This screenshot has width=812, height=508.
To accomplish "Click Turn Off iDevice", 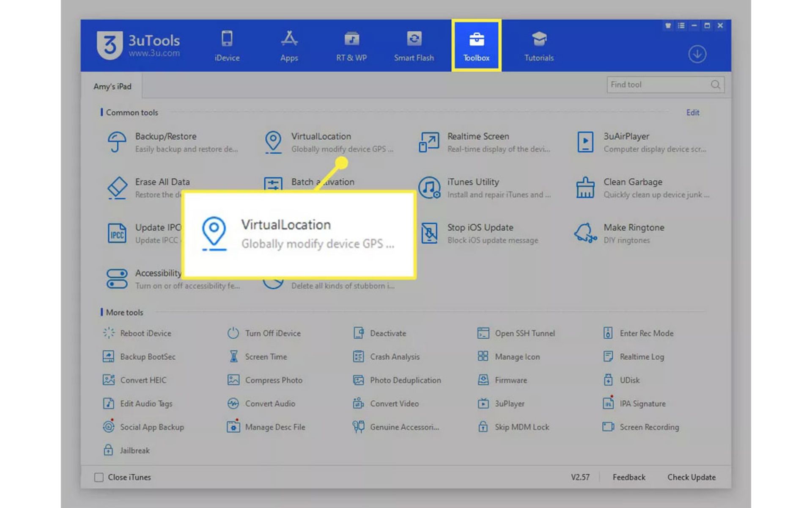I will (x=264, y=333).
